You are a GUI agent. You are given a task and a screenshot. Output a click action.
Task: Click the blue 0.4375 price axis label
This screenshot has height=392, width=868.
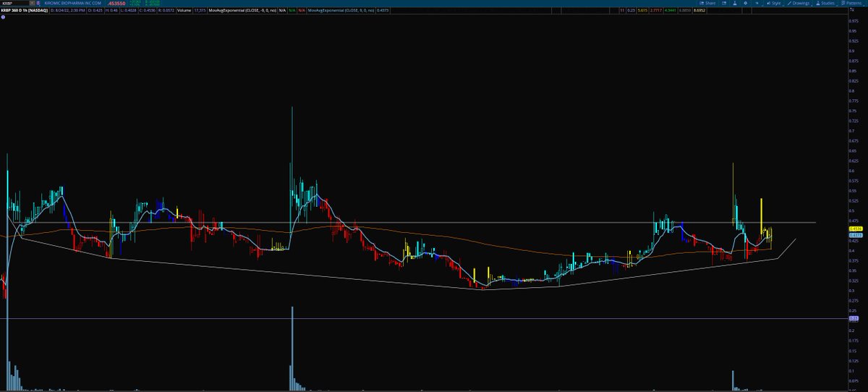pos(854,235)
